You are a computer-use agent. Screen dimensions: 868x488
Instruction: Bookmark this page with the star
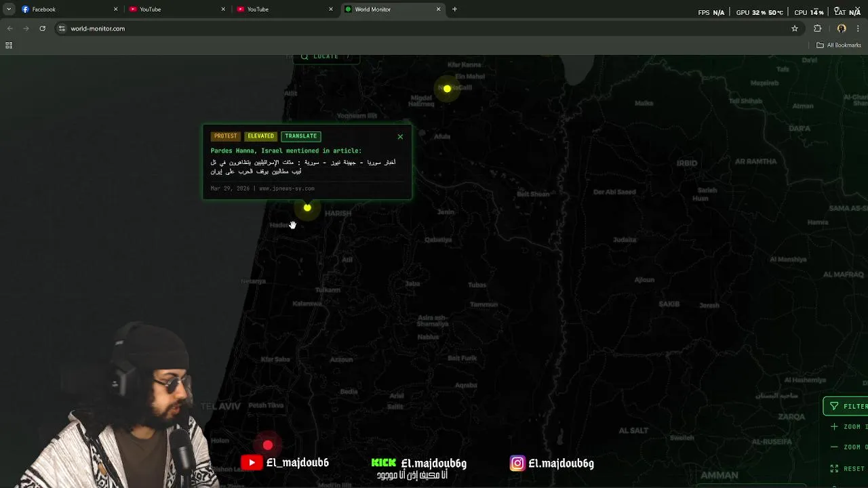click(x=795, y=28)
